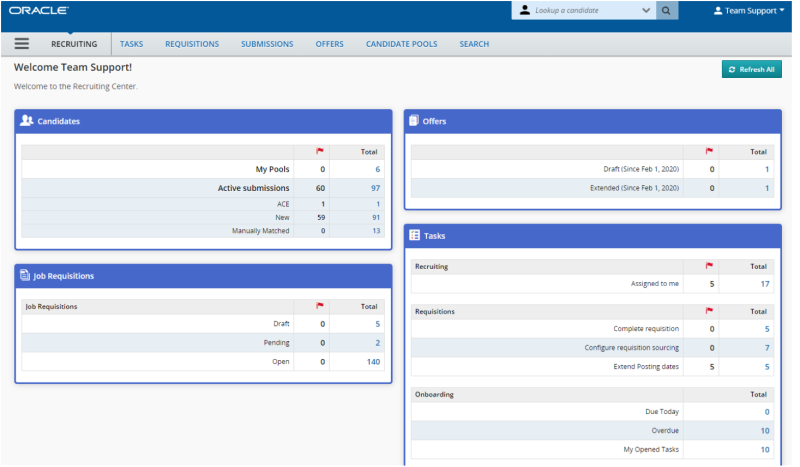
Task: Open the Requisitions tab
Action: (193, 44)
